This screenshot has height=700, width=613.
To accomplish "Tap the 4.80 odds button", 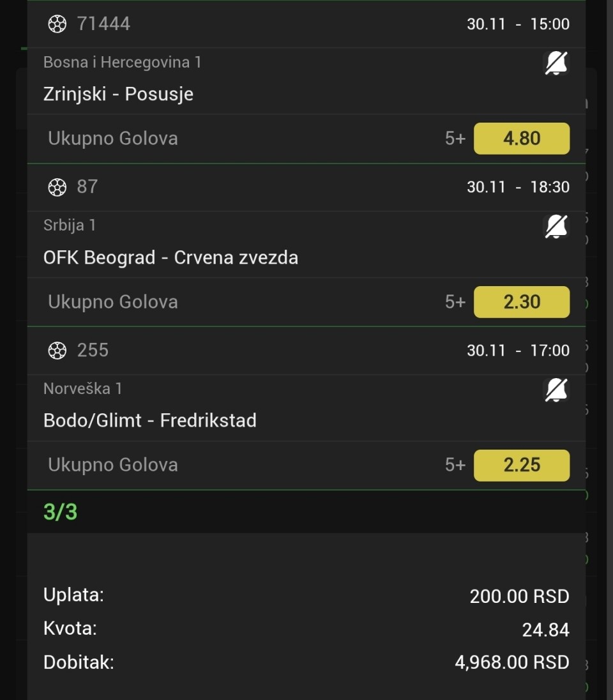I will (521, 139).
